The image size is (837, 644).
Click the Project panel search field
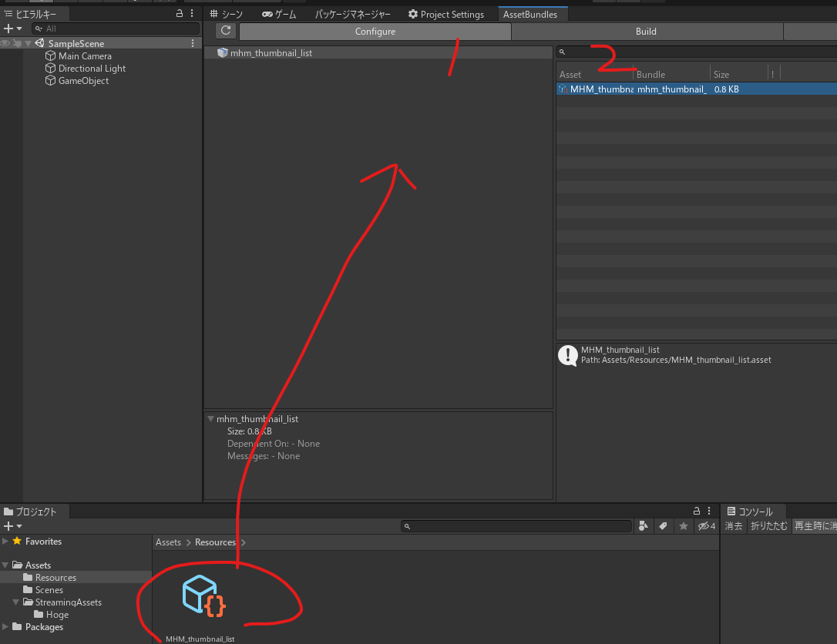click(516, 526)
